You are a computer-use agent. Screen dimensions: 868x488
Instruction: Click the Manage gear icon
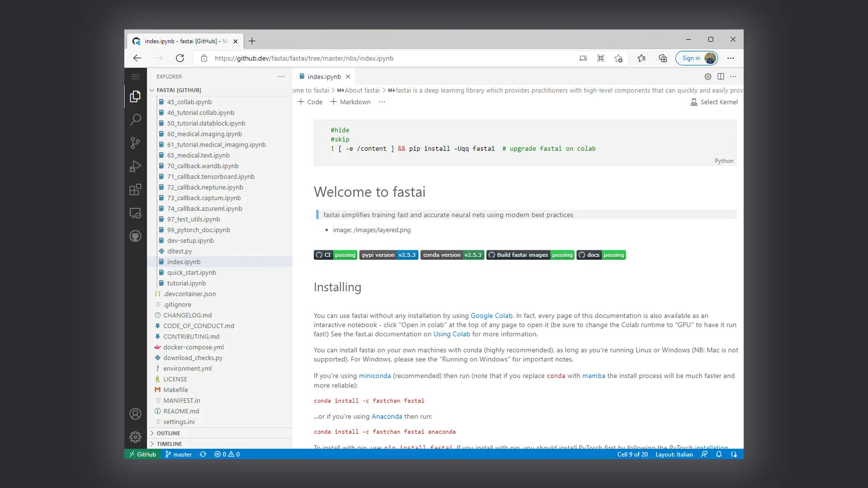click(x=135, y=437)
